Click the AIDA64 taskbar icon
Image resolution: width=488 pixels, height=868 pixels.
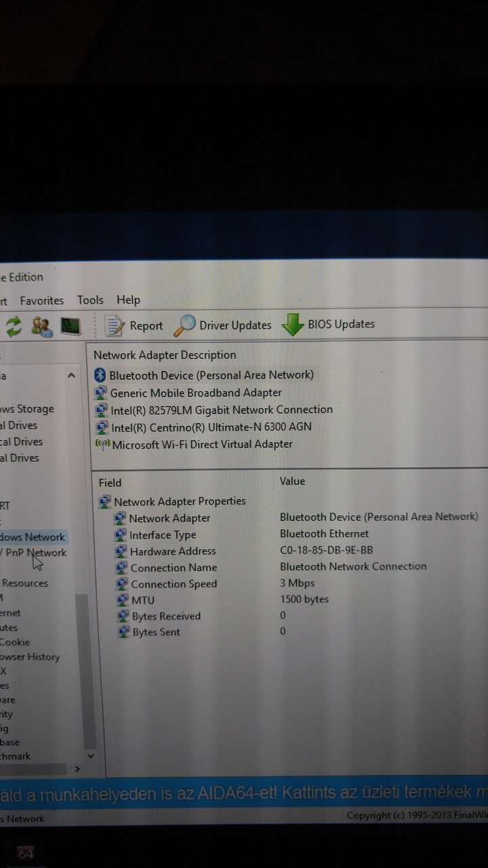(x=25, y=854)
